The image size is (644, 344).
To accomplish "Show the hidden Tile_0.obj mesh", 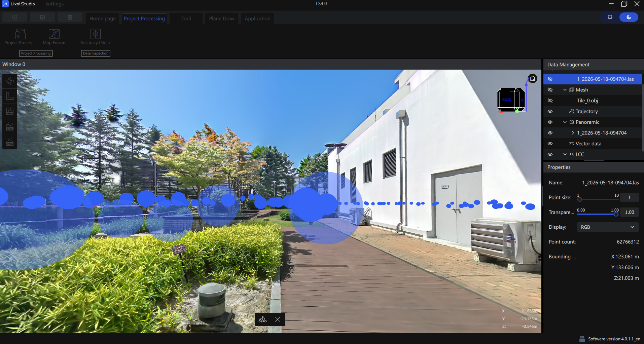I will coord(550,101).
